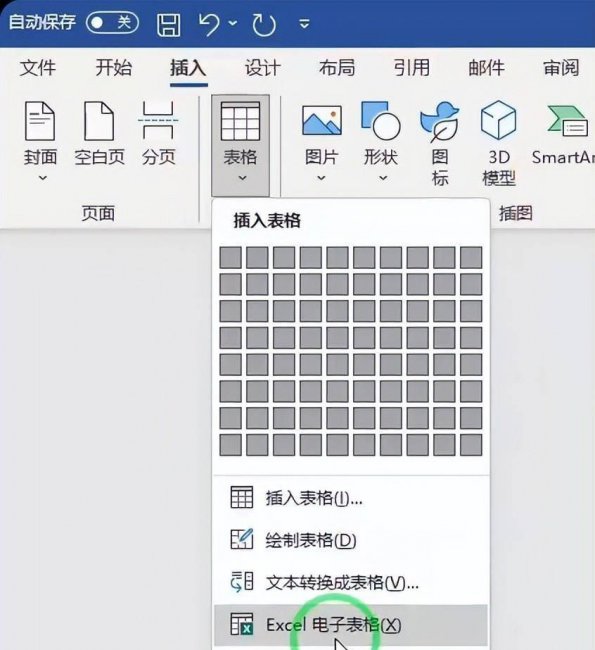Click the Undo arrow icon

(x=210, y=24)
